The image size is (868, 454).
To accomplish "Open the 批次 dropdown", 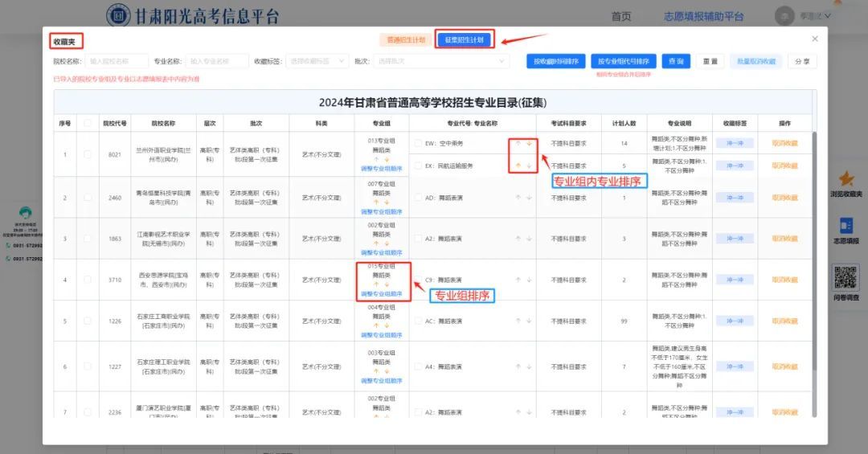I will point(441,61).
